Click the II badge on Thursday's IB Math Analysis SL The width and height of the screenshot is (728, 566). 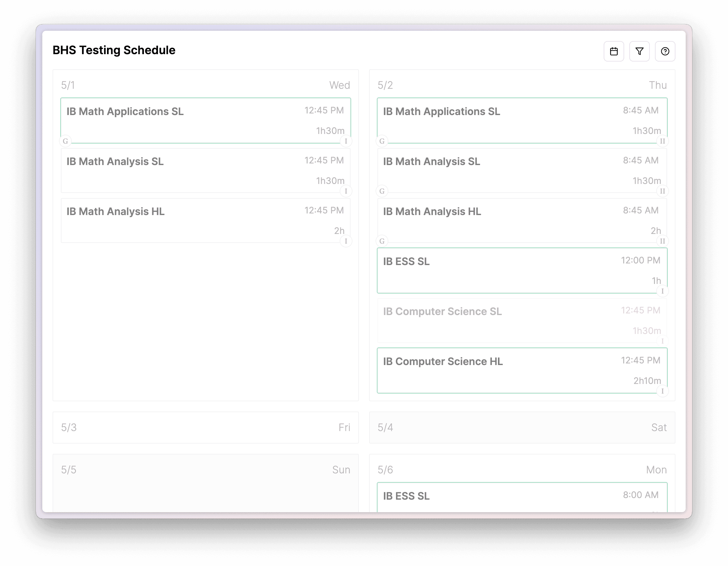[x=663, y=191]
